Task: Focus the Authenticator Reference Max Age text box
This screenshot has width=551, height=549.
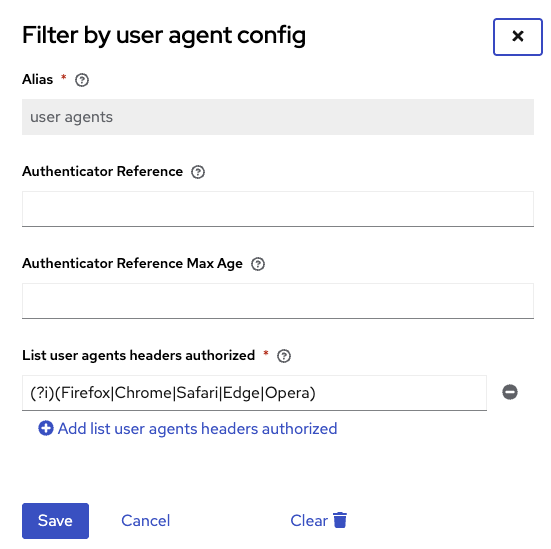Action: click(x=278, y=301)
